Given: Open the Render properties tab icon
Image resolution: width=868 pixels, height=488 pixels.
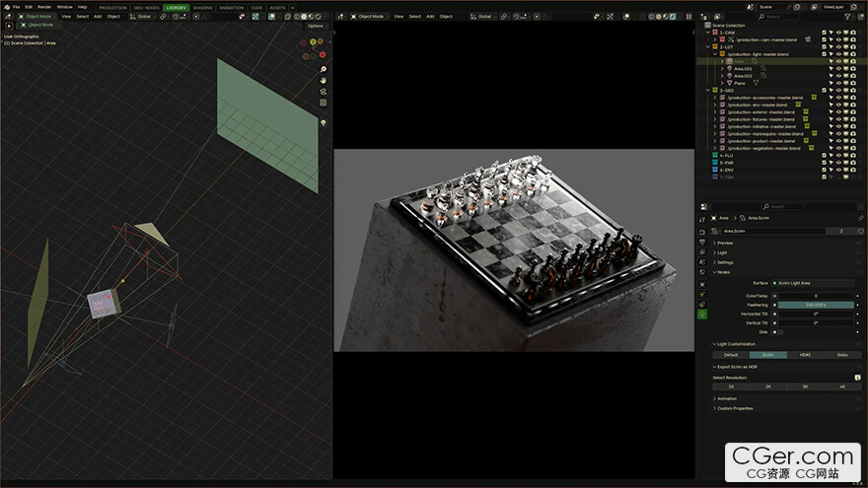Looking at the screenshot, I should tap(702, 232).
